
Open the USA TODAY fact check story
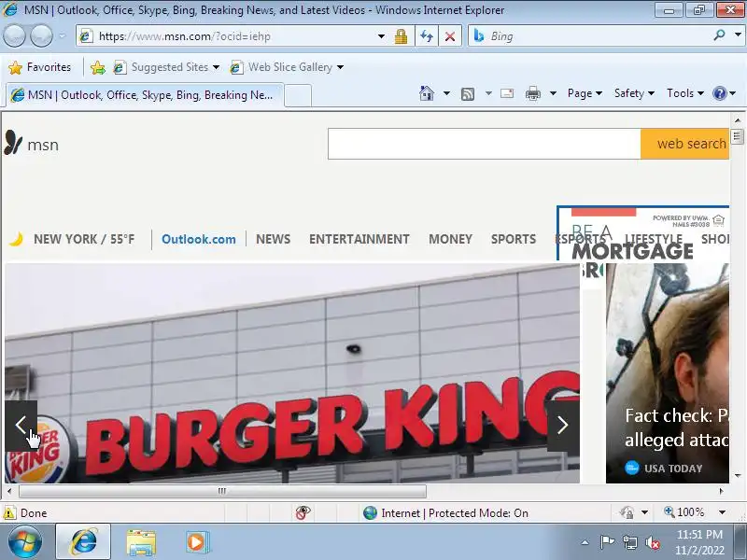click(x=667, y=373)
